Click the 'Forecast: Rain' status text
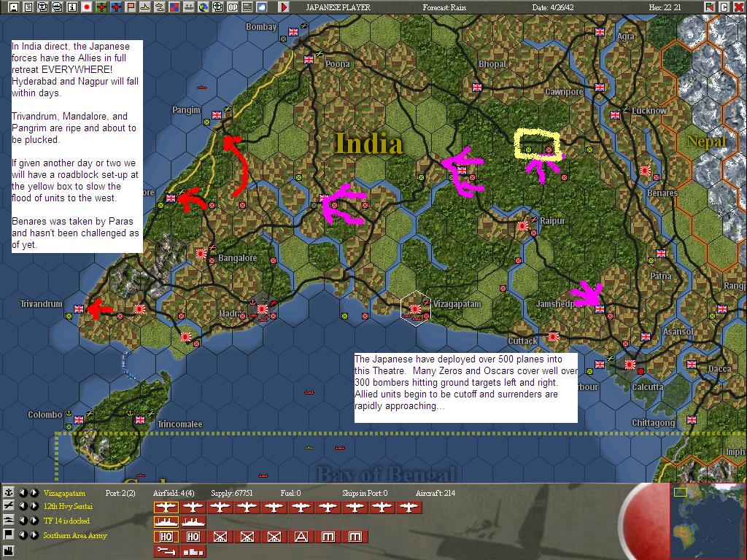 tap(444, 7)
